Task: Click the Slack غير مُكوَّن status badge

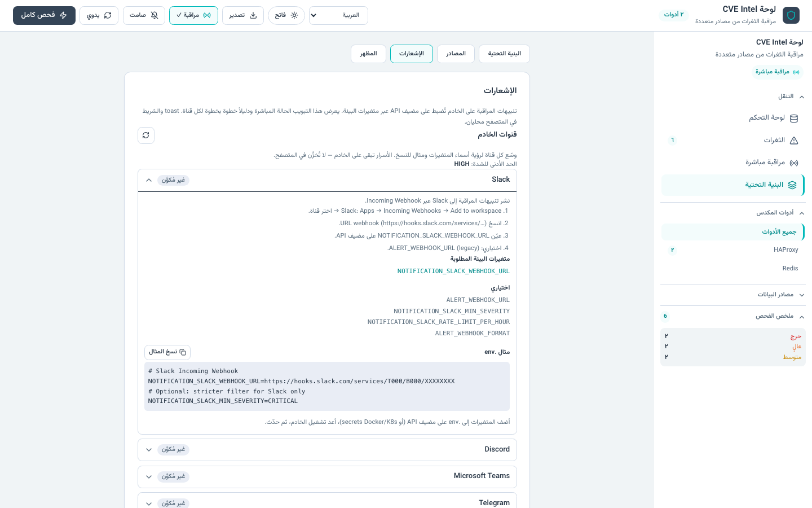Action: [173, 180]
